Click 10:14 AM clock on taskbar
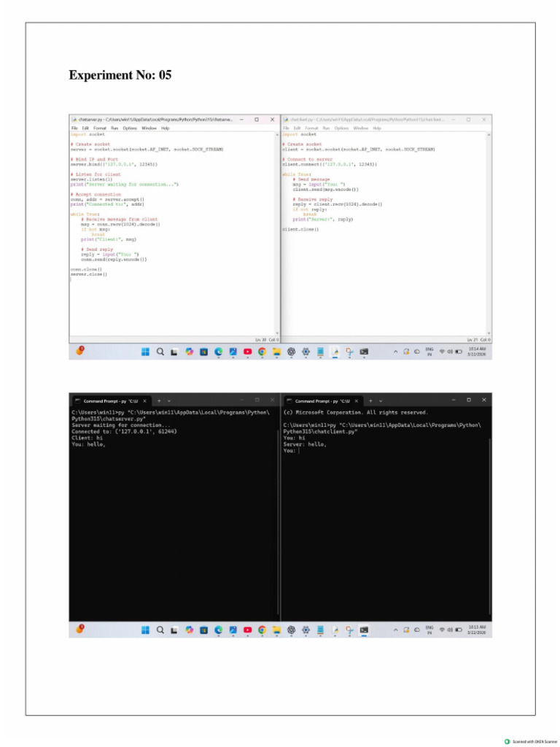Screen dimensions: 560x747 pyautogui.click(x=477, y=352)
